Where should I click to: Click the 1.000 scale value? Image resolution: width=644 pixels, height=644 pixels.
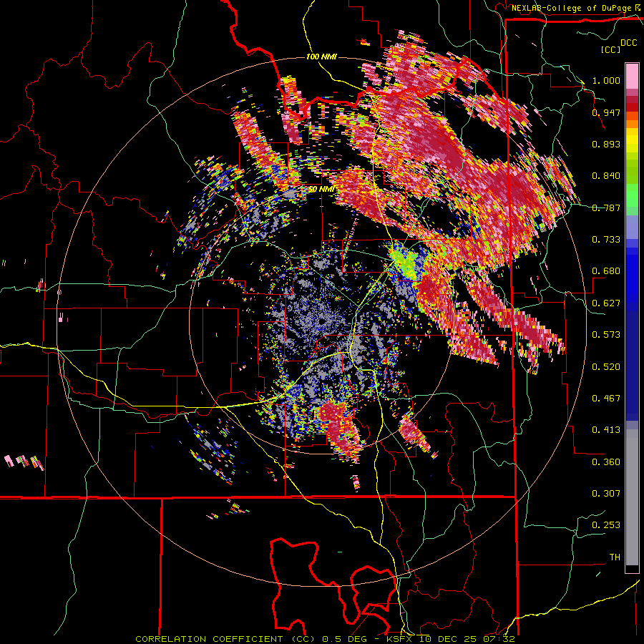(606, 80)
